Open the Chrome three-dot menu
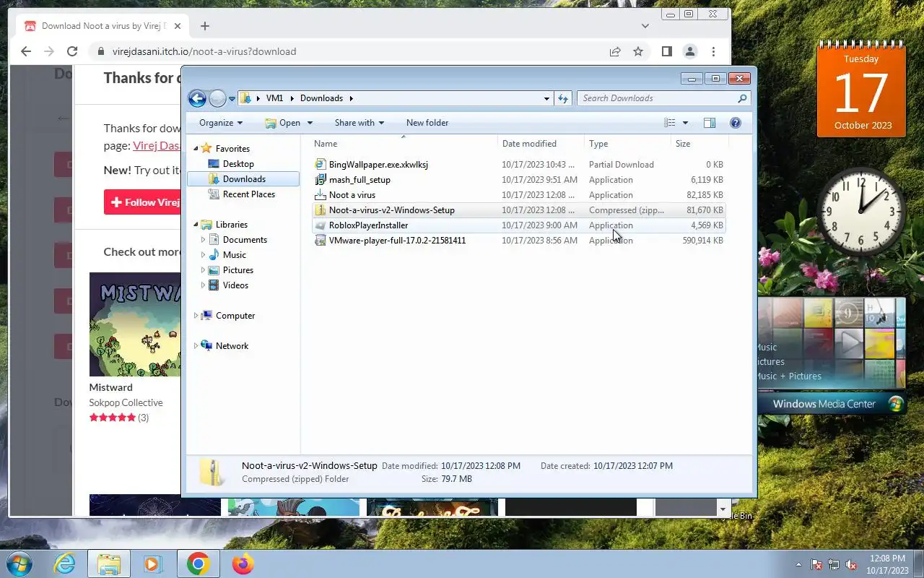Image resolution: width=924 pixels, height=578 pixels. point(713,51)
